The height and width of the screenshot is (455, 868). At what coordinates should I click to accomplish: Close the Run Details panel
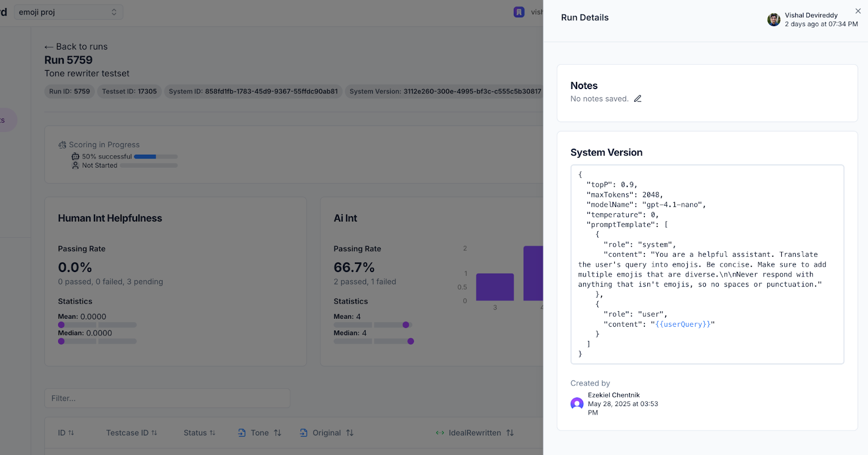pos(858,11)
